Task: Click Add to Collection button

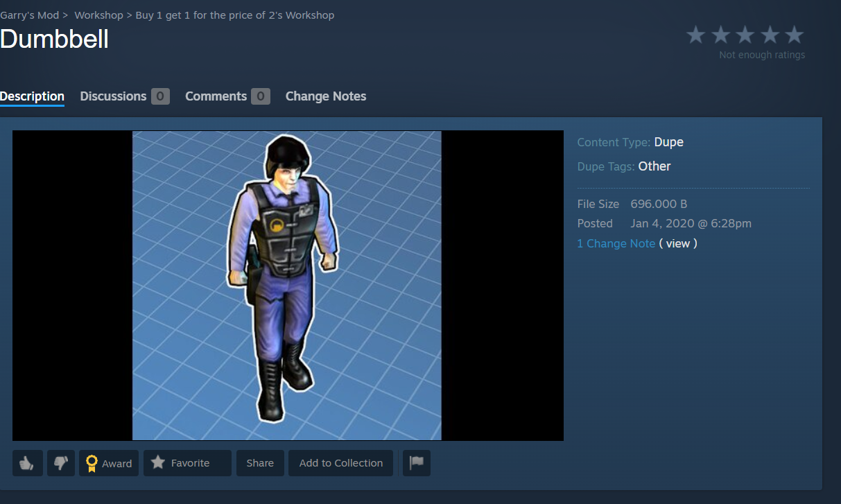Action: coord(341,463)
